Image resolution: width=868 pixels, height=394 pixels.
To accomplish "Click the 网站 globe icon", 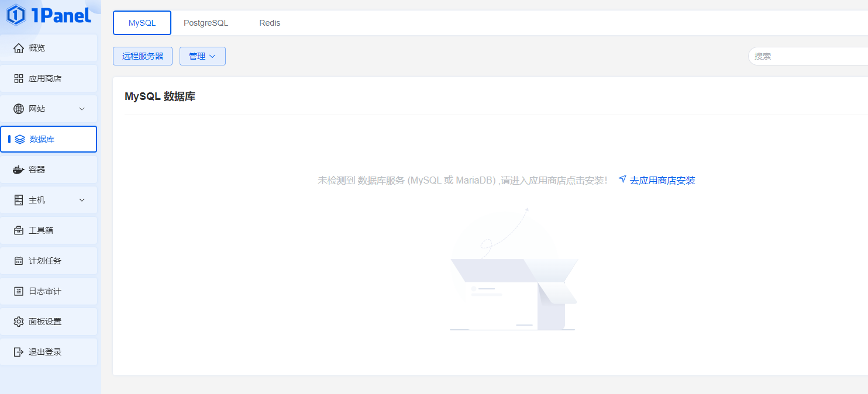I will (19, 109).
